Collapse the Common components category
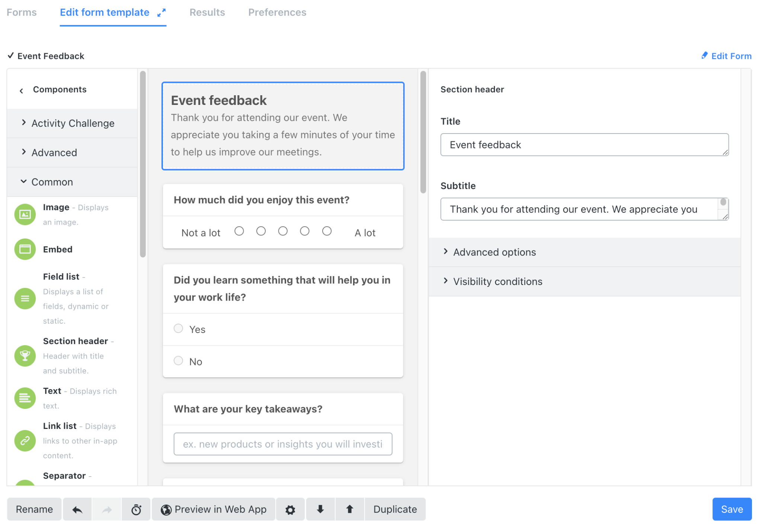The height and width of the screenshot is (532, 762). pos(72,182)
